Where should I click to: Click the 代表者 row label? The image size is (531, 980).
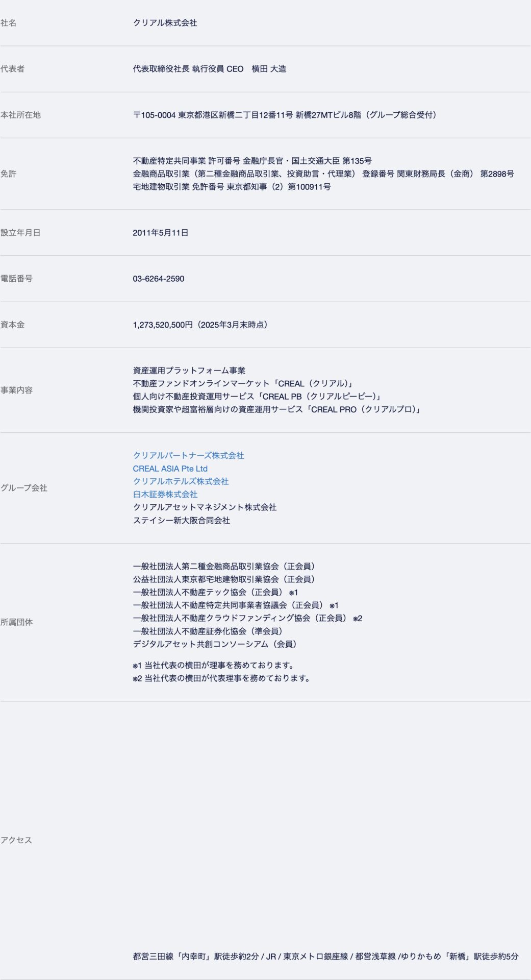[x=12, y=69]
